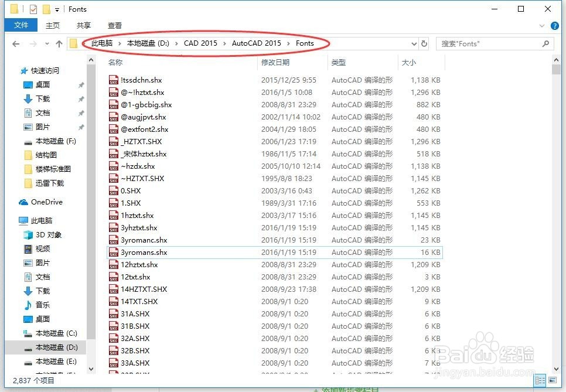Click the Properties quick access icon
Viewport: 566px width, 392px height.
(x=33, y=9)
